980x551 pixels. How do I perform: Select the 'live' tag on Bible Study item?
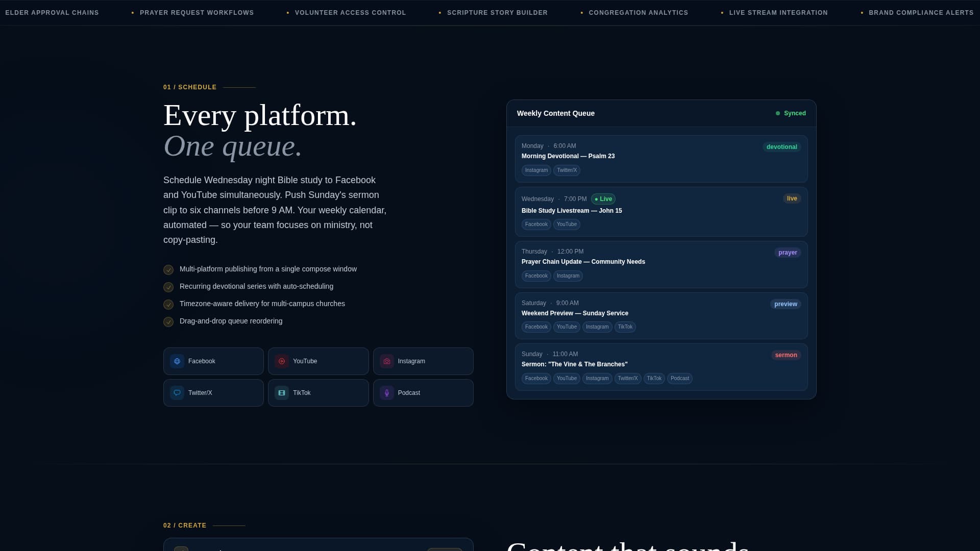click(x=792, y=198)
